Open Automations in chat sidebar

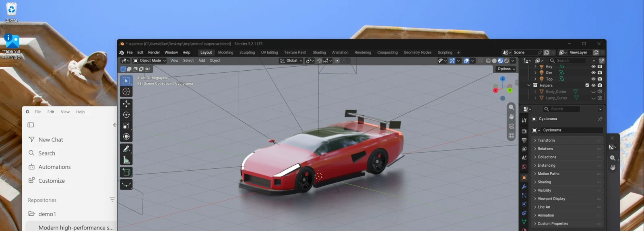coord(54,167)
